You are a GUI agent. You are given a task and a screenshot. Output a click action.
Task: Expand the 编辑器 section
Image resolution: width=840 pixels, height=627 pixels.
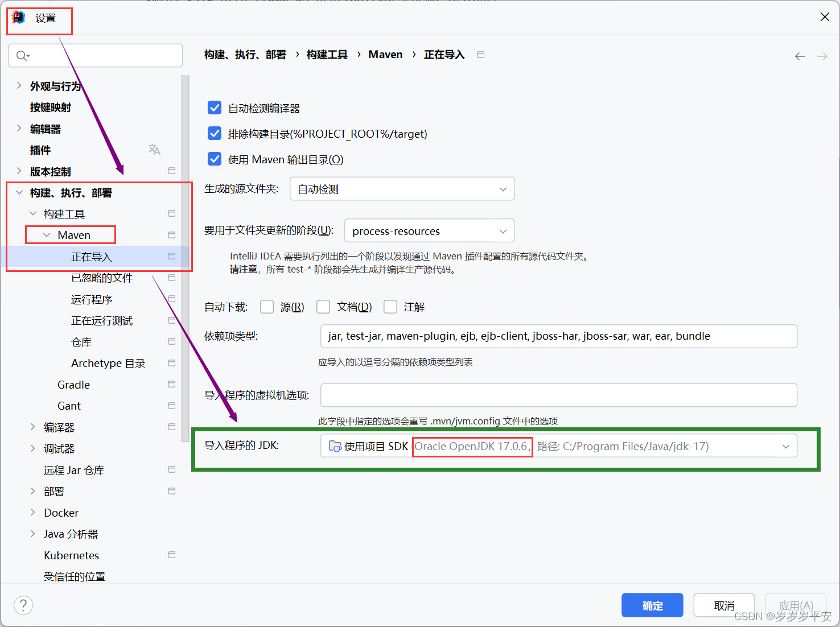[19, 129]
